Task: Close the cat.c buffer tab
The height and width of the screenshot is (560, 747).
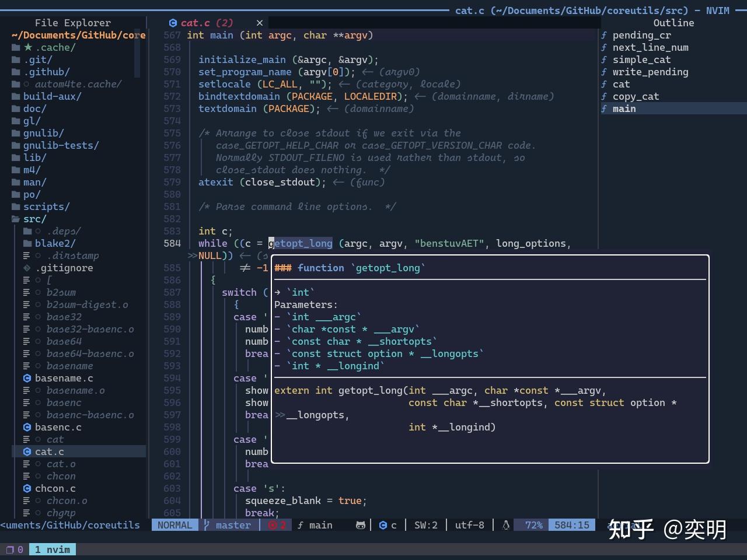Action: [x=260, y=23]
